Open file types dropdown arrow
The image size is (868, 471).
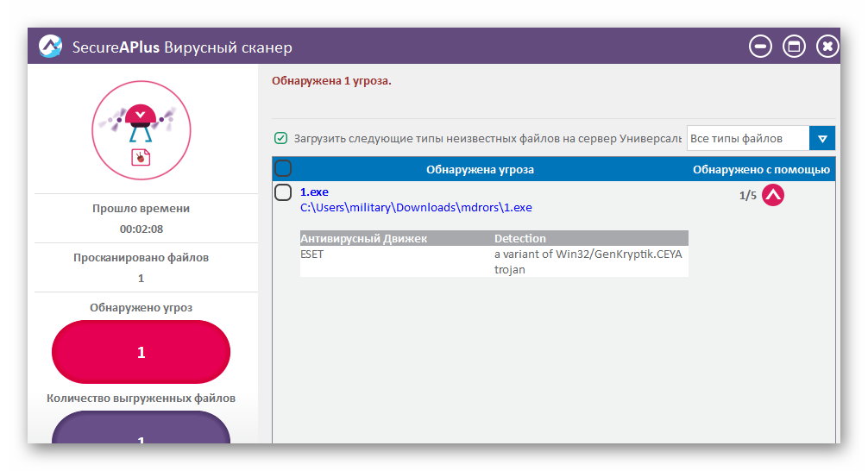tap(822, 138)
